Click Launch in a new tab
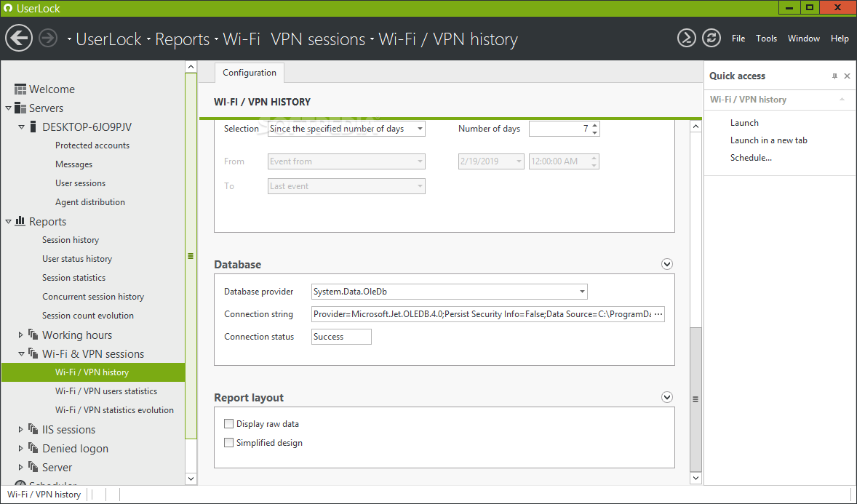This screenshot has width=857, height=504. pos(768,140)
